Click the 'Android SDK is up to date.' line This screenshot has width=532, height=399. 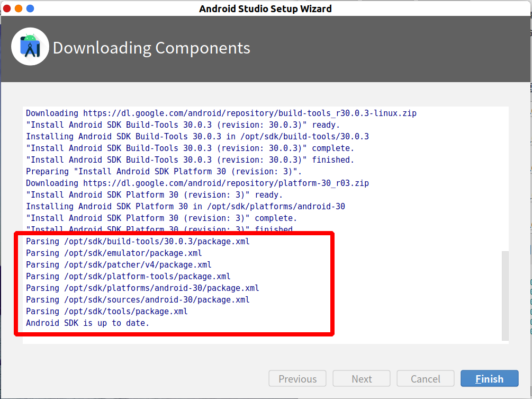pos(87,323)
